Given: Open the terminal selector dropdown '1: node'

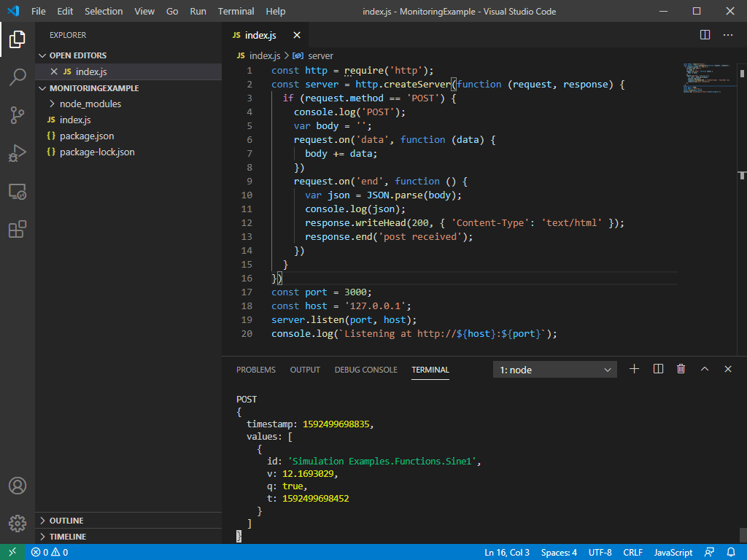Looking at the screenshot, I should (554, 370).
